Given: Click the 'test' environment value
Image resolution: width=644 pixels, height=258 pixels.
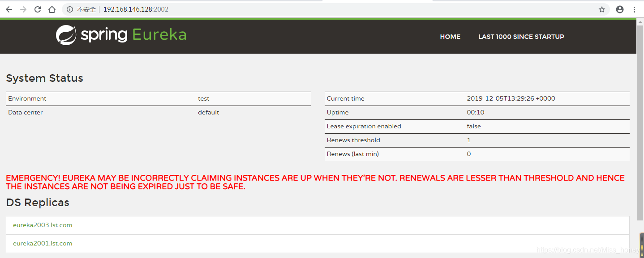Looking at the screenshot, I should tap(204, 99).
